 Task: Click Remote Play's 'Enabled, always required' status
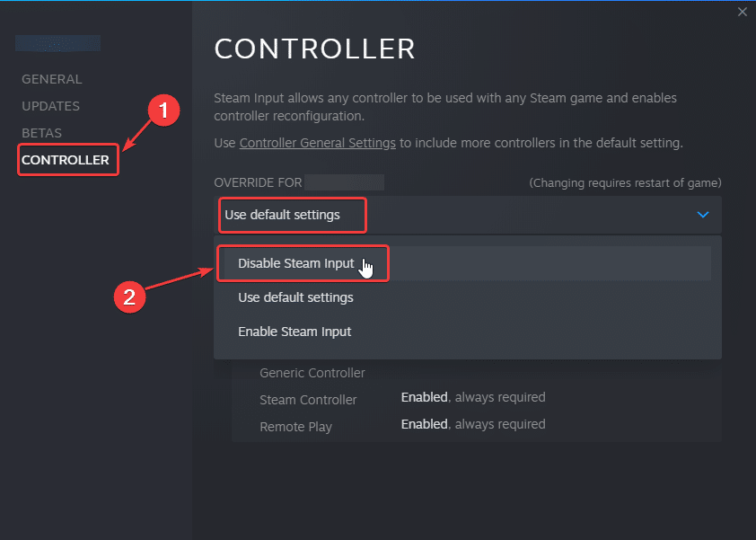pos(472,424)
